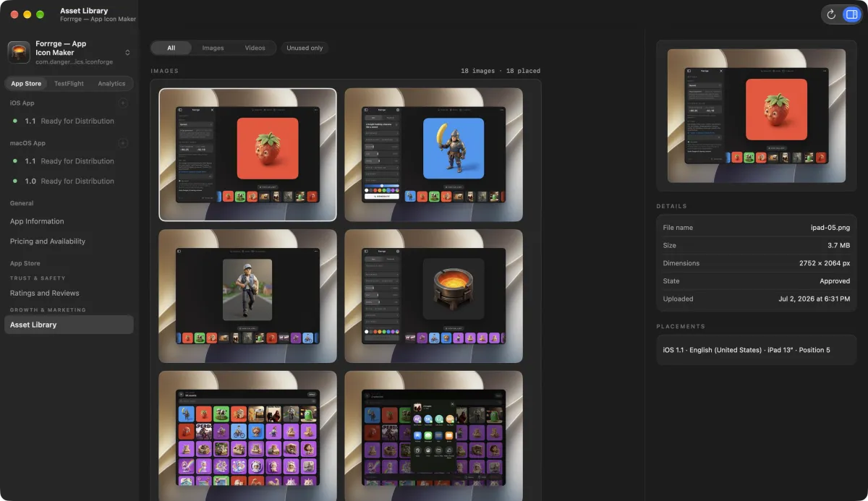Open the app switcher chevron next to Forrrge
868x501 pixels.
point(127,53)
